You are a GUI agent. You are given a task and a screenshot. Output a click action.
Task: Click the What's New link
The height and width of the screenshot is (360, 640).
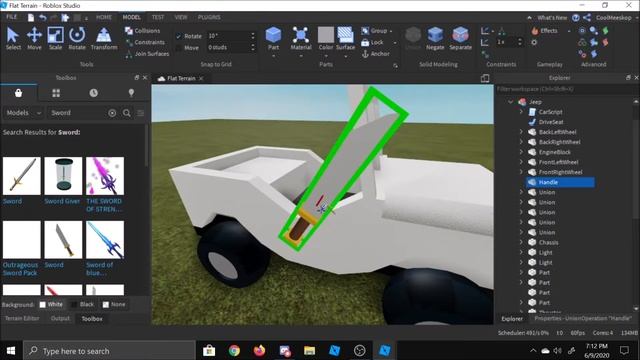552,18
